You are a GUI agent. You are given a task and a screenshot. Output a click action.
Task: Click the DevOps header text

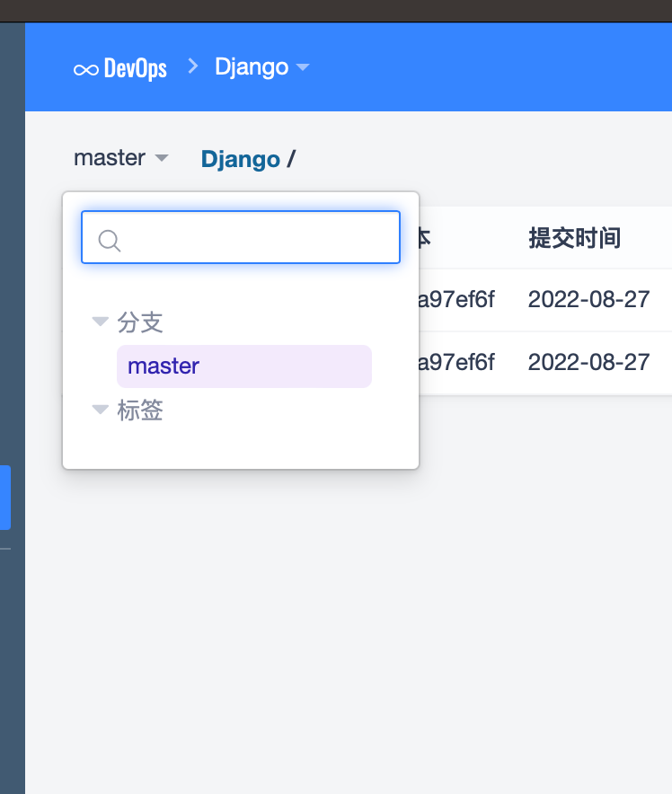(136, 68)
